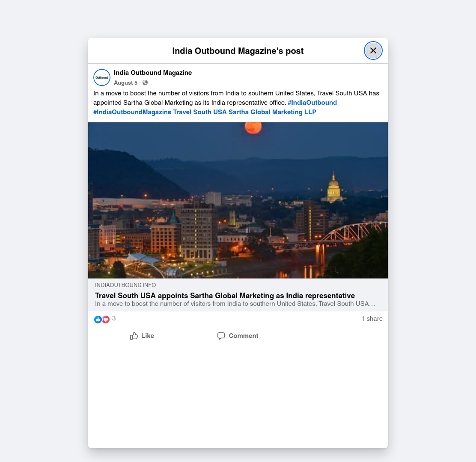Comment on the post
476x462 pixels.
[238, 336]
